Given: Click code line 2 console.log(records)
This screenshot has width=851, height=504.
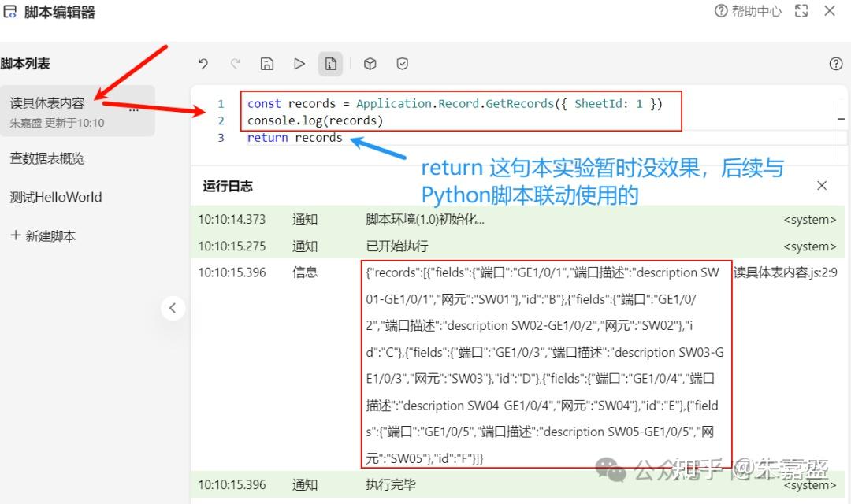Looking at the screenshot, I should 315,120.
